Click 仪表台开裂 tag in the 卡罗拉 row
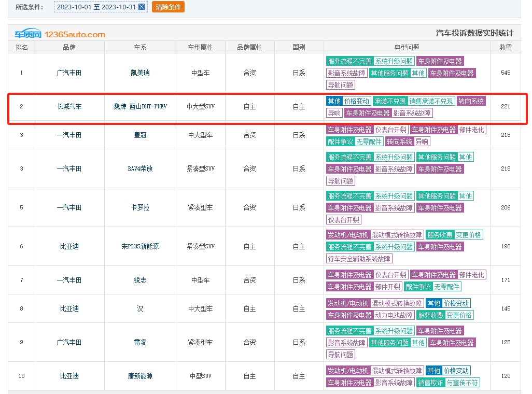Viewport: 532px width, 394px height. click(343, 220)
